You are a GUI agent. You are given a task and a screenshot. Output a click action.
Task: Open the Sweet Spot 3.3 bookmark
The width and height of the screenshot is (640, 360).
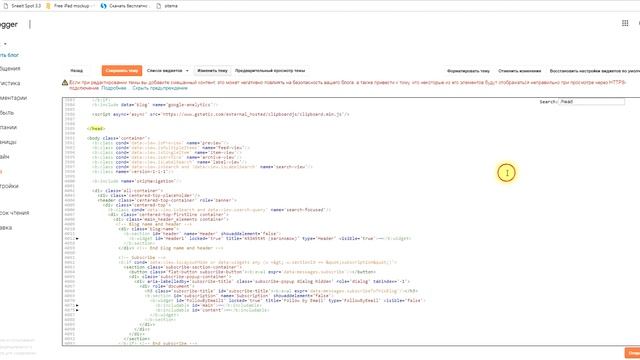[22, 6]
